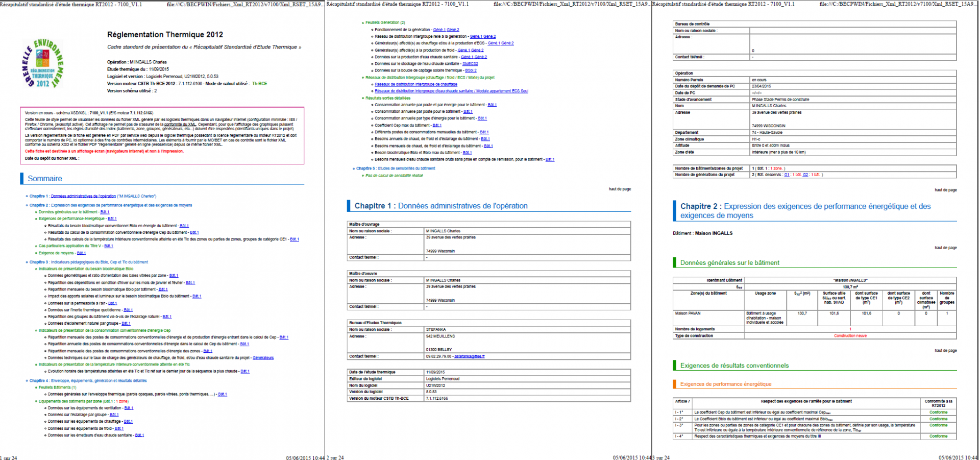Click the 'Chapitre 1 : Données administratives' section heading
Viewport: 980px width, 460px height.
pyautogui.click(x=441, y=206)
